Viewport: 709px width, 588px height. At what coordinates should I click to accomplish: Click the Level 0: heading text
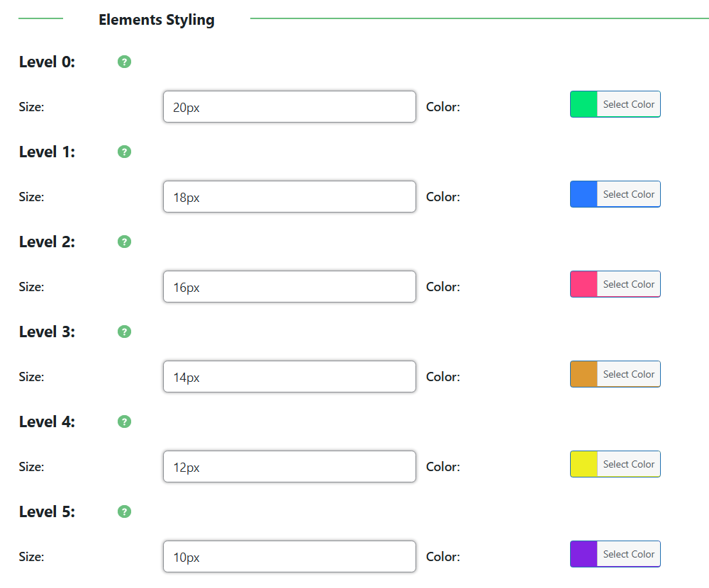point(47,62)
